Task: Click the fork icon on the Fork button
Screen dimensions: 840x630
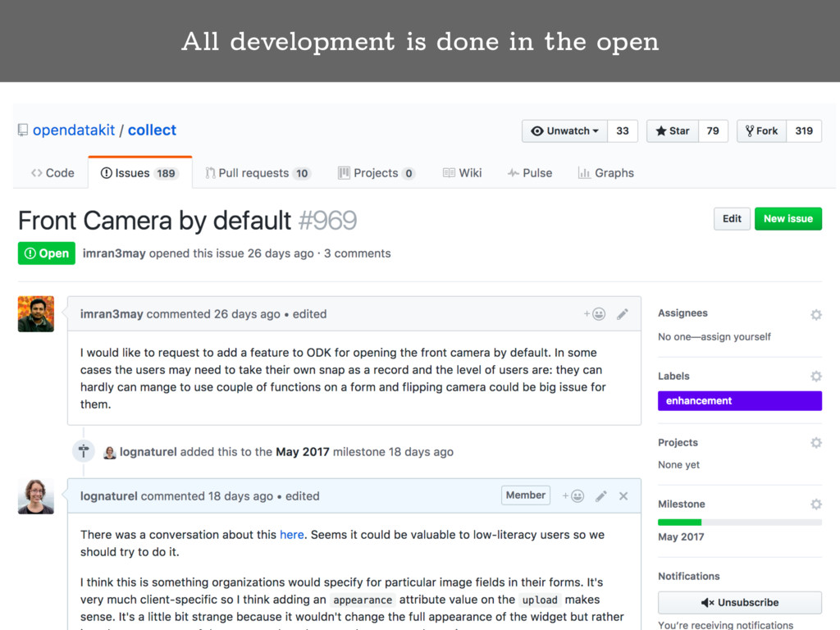Action: click(750, 130)
